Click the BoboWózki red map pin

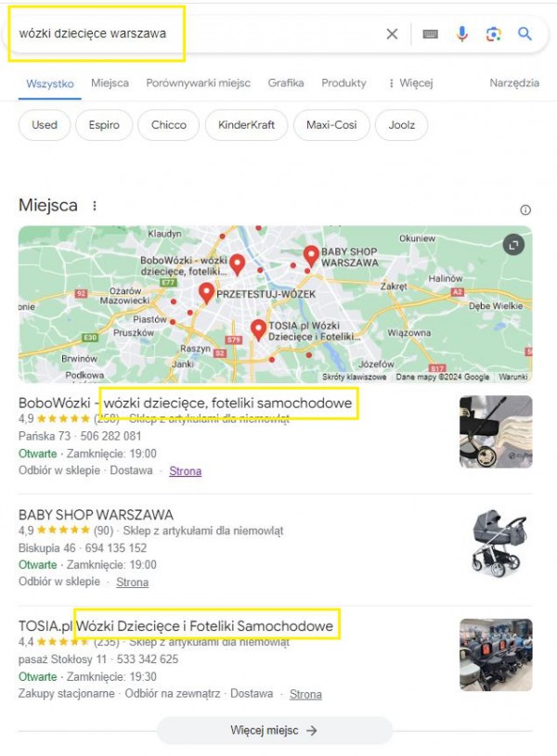click(237, 264)
